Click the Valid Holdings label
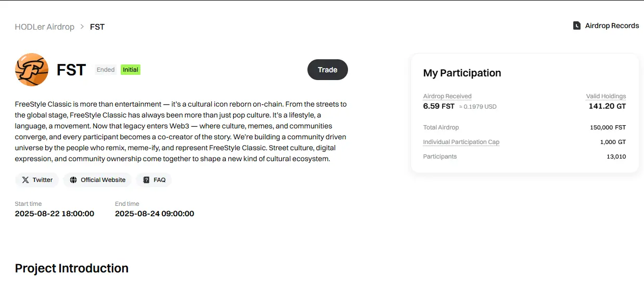This screenshot has height=288, width=644. point(606,96)
